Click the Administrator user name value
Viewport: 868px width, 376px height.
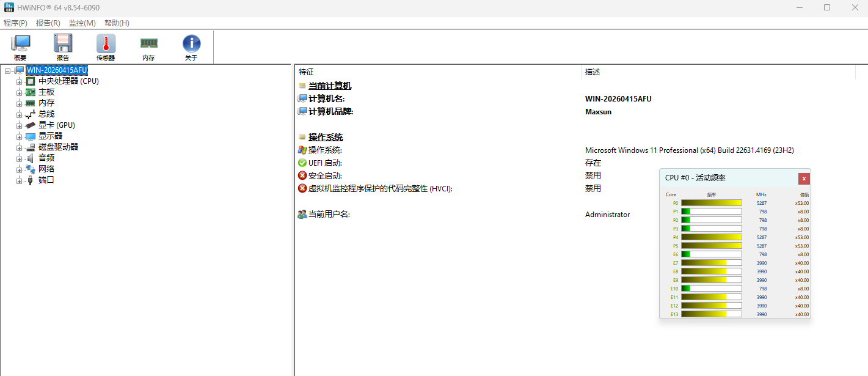(607, 214)
